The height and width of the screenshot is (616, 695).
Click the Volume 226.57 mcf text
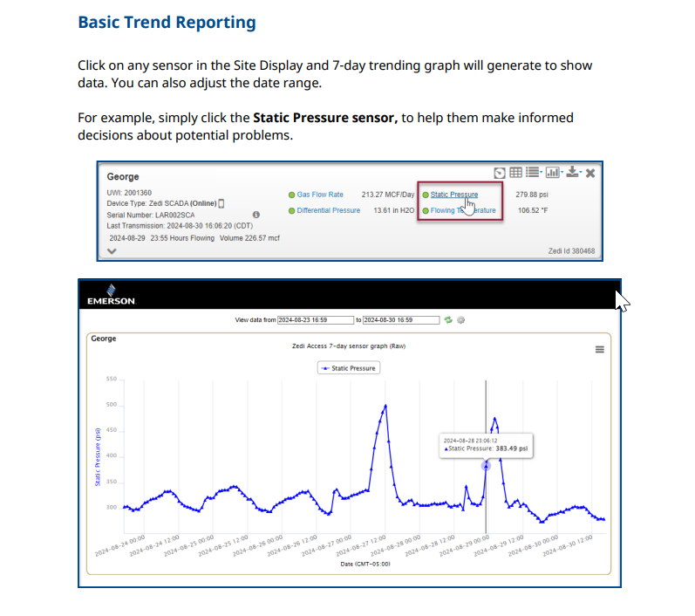click(249, 238)
